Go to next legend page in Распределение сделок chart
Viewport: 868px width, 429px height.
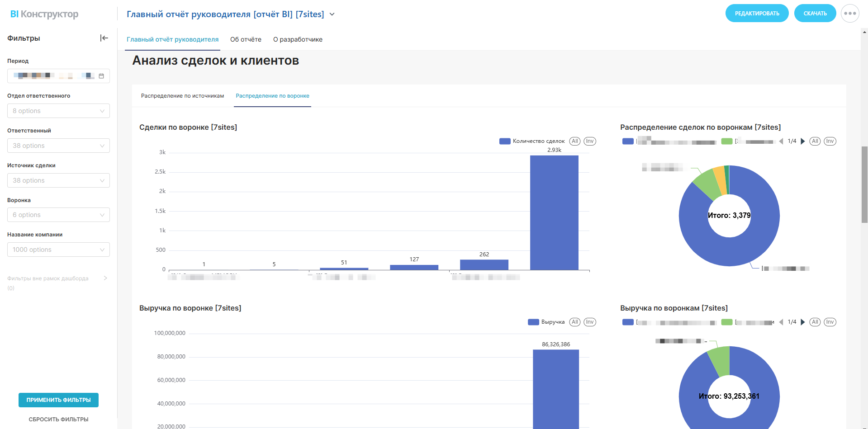803,141
